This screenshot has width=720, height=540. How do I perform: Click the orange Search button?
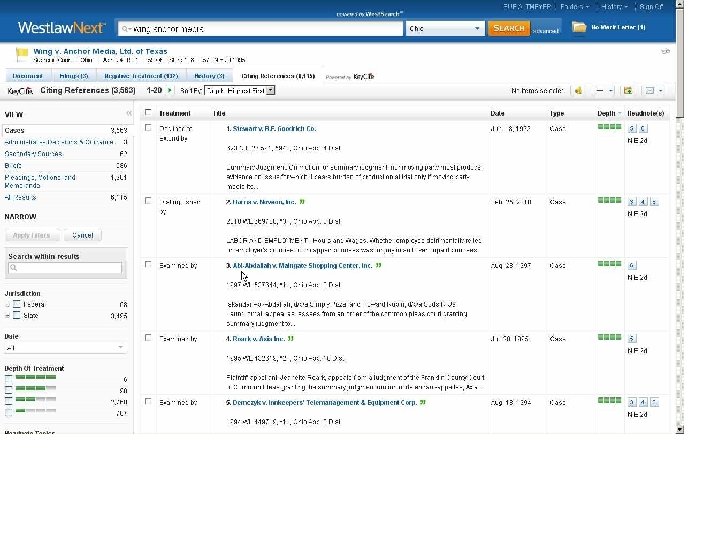[x=509, y=28]
